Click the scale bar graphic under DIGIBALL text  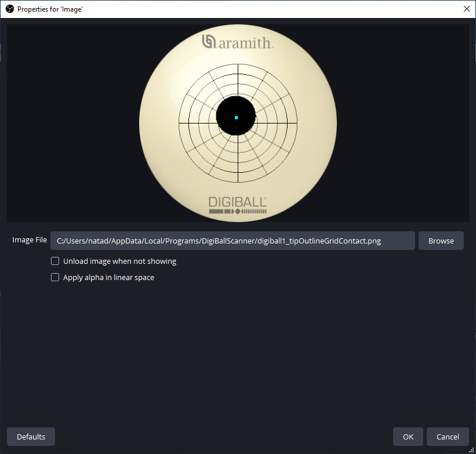click(238, 212)
